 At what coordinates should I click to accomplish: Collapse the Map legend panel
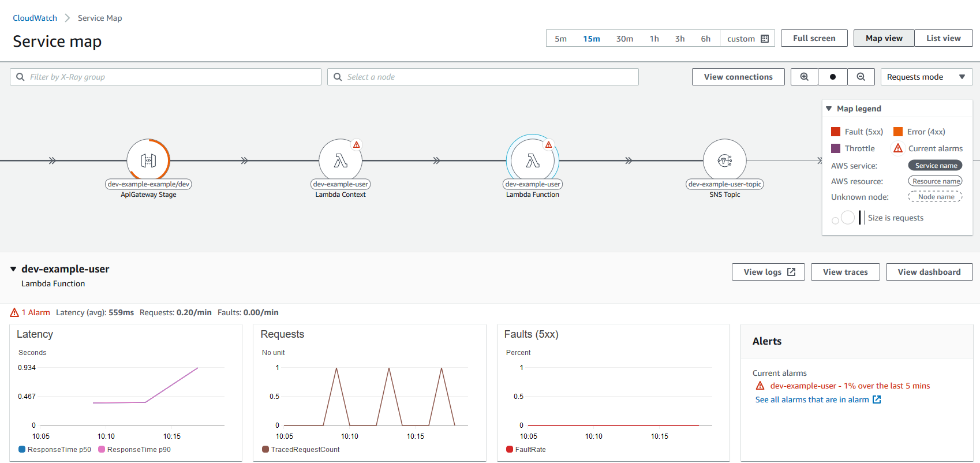pos(829,109)
